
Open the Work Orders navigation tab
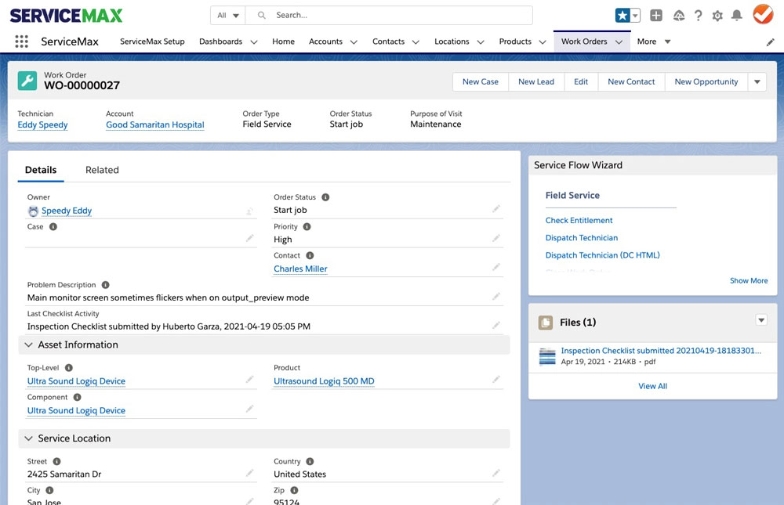584,42
